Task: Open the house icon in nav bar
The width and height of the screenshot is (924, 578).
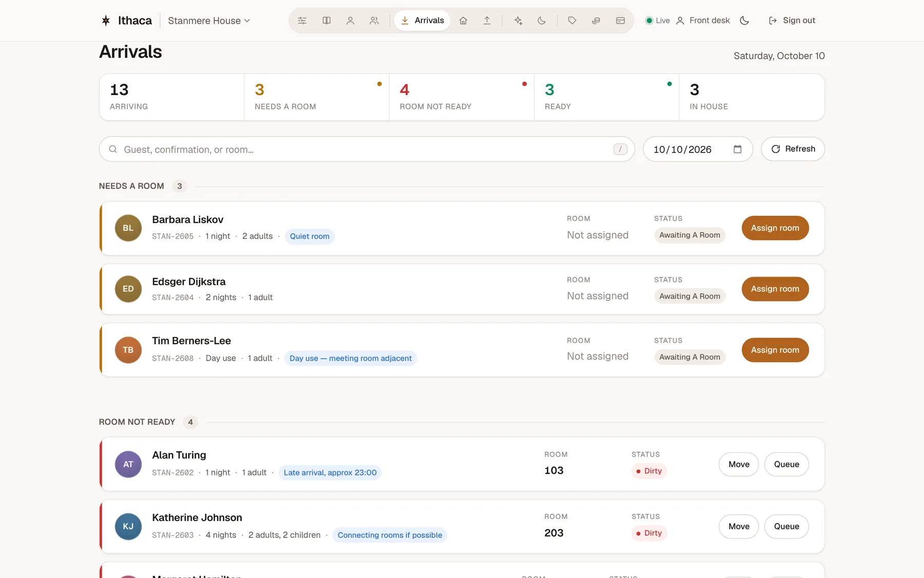Action: tap(463, 21)
